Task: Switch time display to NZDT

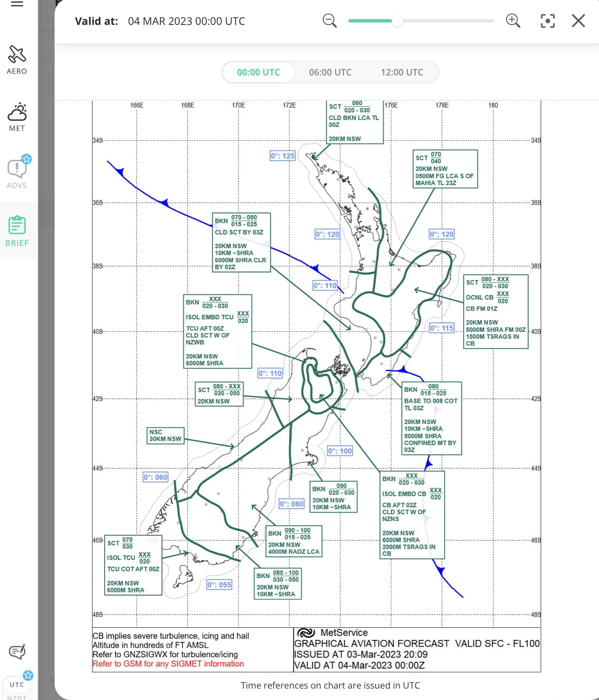Action: tap(17, 697)
